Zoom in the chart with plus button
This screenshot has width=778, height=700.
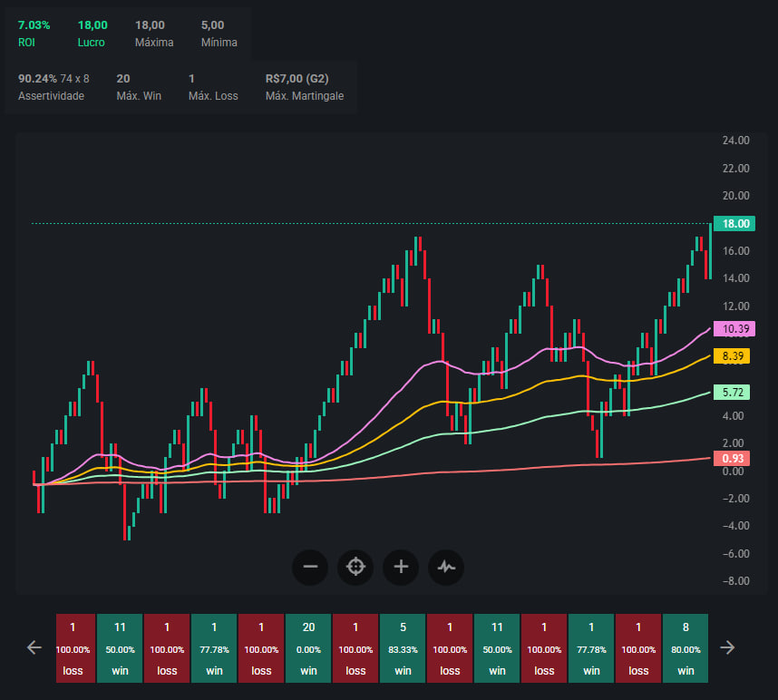point(401,568)
